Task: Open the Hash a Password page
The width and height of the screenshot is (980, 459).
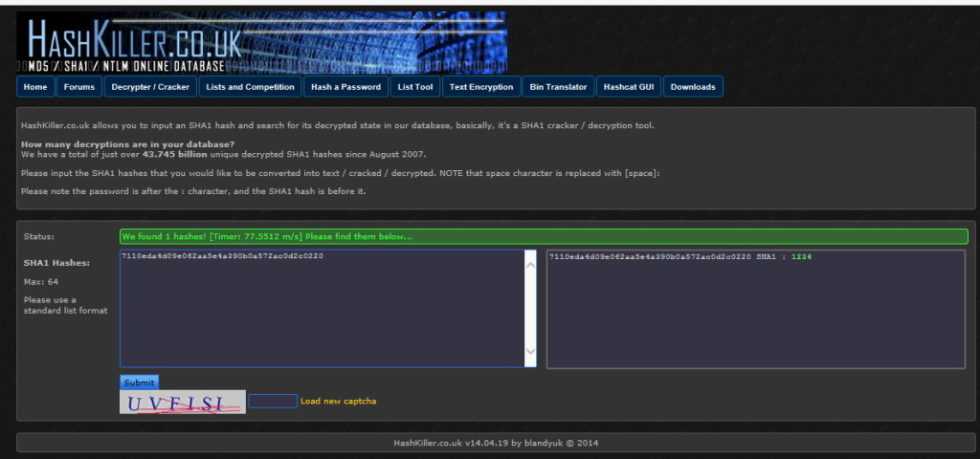Action: (345, 87)
